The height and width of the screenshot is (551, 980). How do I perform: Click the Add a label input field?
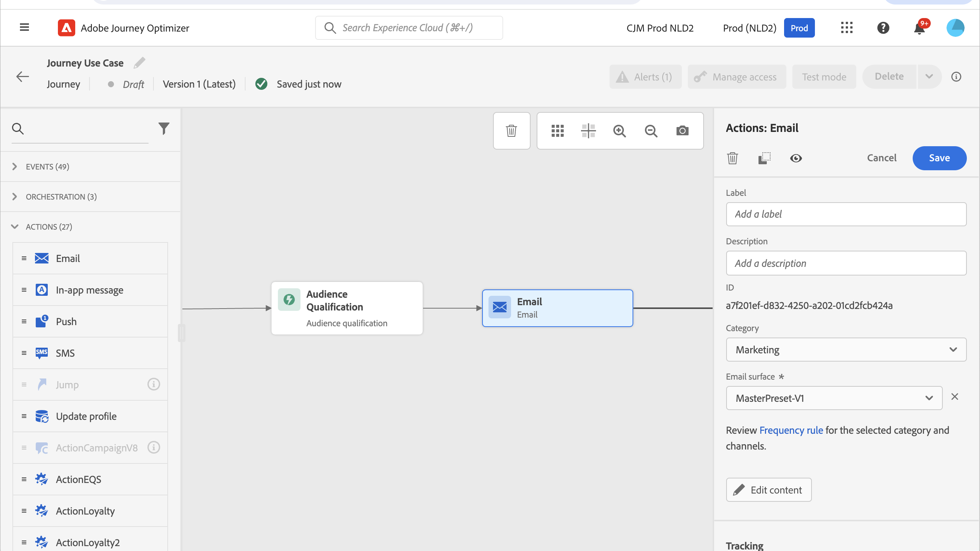click(x=846, y=214)
